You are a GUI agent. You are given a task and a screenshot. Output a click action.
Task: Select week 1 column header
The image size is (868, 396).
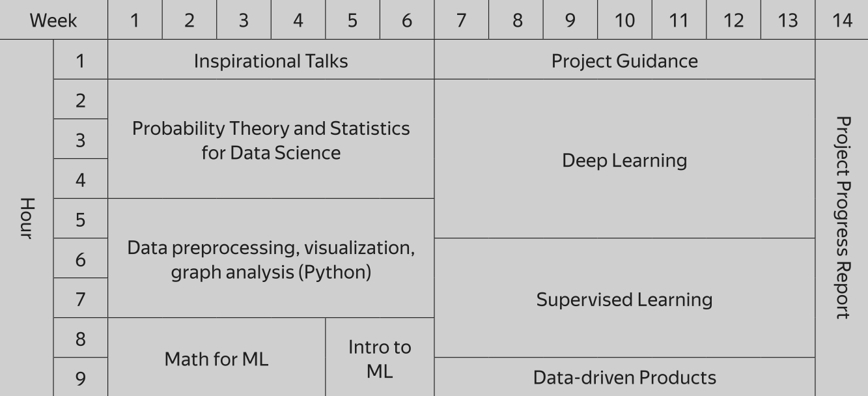[x=135, y=20]
